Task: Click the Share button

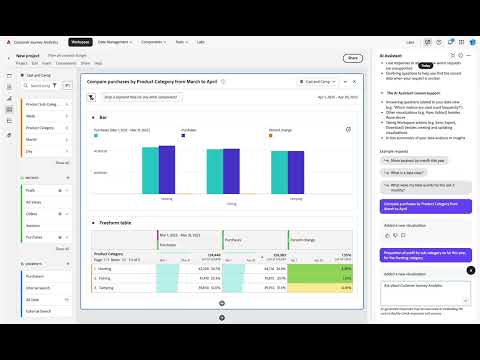Action: pyautogui.click(x=353, y=58)
